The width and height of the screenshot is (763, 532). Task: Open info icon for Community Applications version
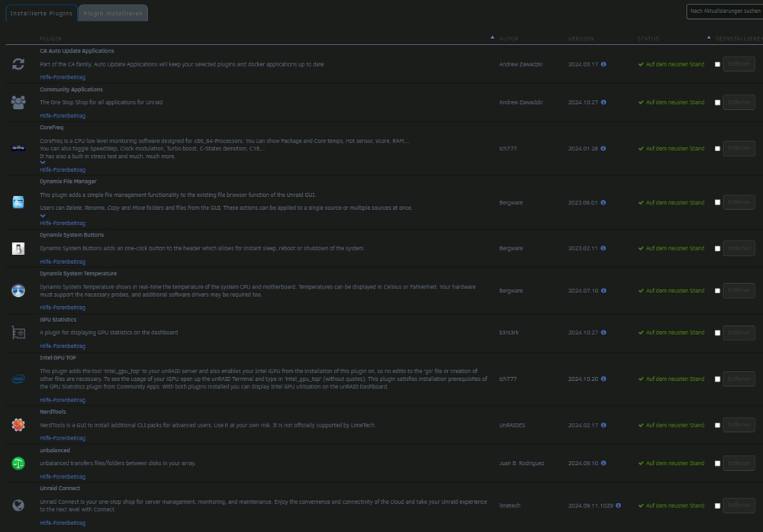point(604,102)
